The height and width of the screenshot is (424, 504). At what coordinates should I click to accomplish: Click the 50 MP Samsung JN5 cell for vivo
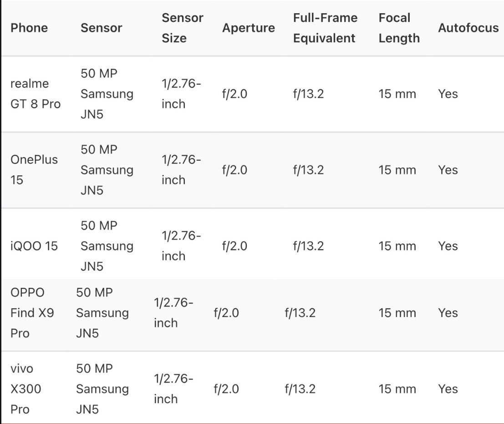(x=102, y=389)
